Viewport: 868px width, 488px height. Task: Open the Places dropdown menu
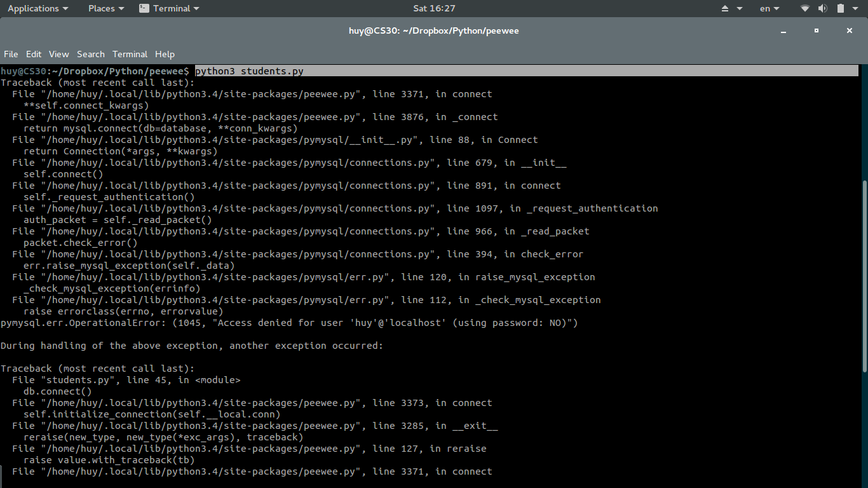[105, 8]
